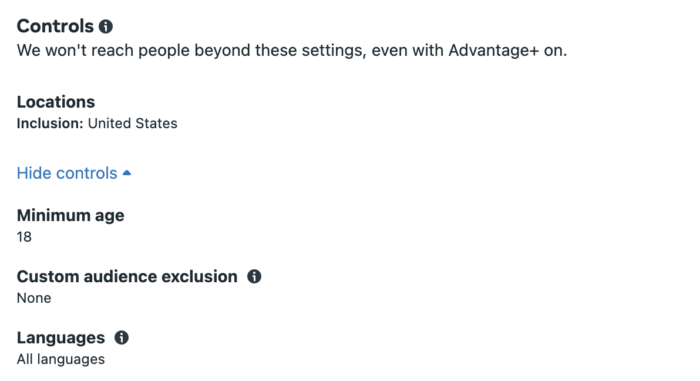Edit the minimum age value 18
This screenshot has height=381, width=700.
pyautogui.click(x=24, y=237)
